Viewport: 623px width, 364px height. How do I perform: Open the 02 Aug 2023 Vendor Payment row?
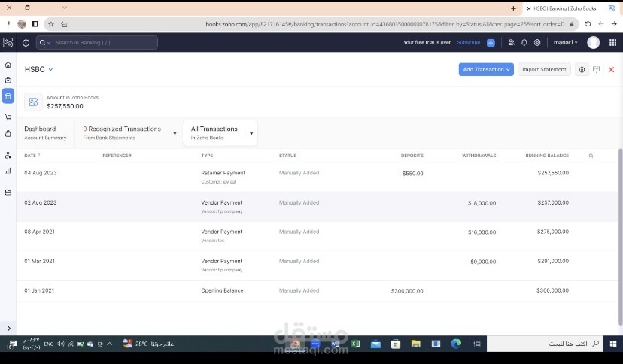[317, 206]
